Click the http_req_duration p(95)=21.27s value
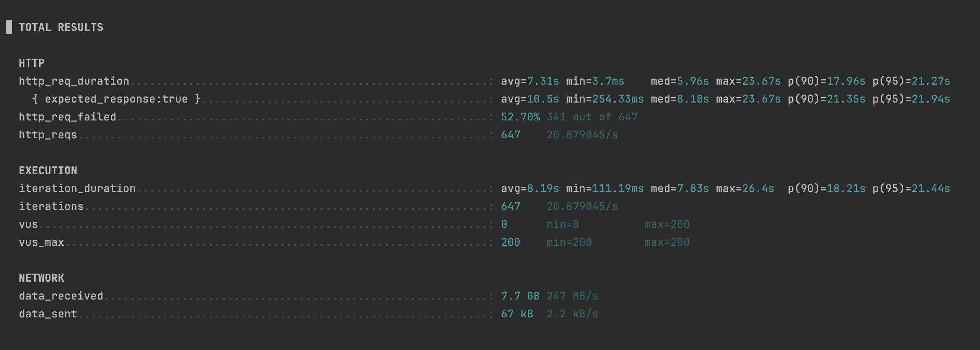The height and width of the screenshot is (350, 980). [911, 81]
